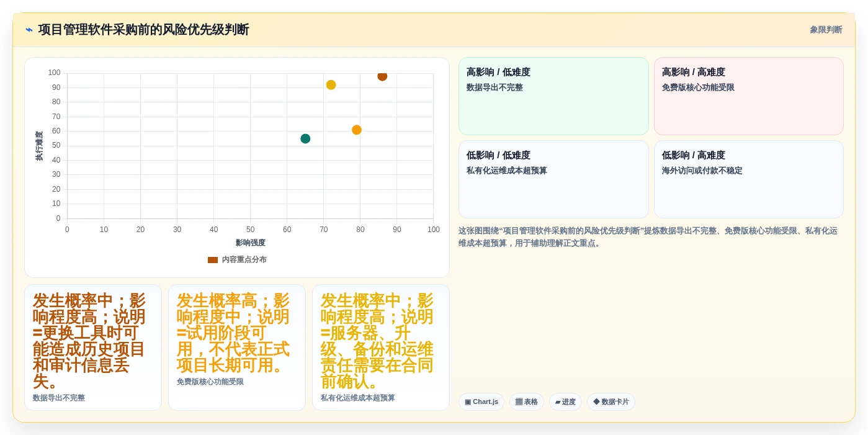Image resolution: width=868 pixels, height=435 pixels.
Task: Select the 表格 tag chip
Action: pyautogui.click(x=527, y=402)
